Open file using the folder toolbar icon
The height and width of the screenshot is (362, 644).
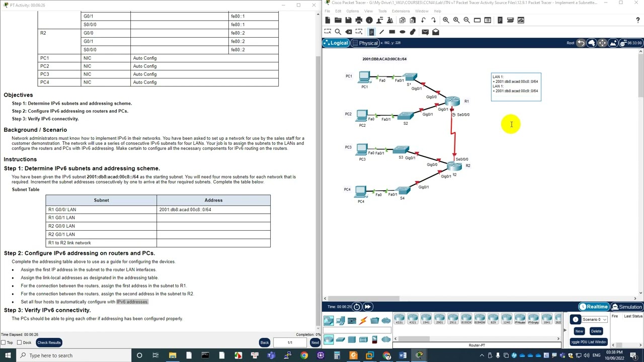click(x=338, y=20)
